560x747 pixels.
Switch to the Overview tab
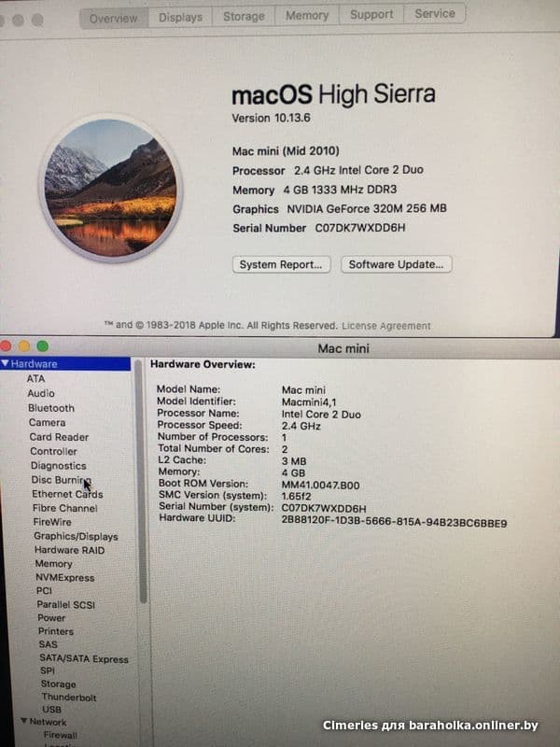click(x=114, y=19)
